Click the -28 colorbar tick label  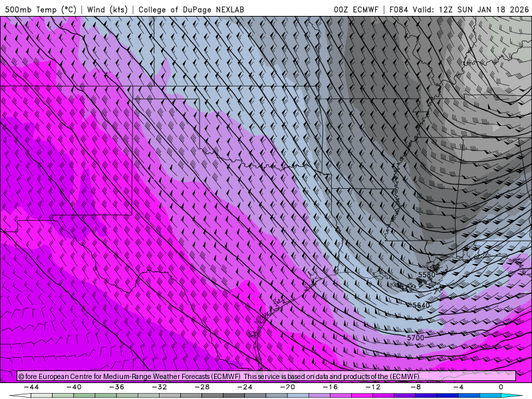(202, 387)
